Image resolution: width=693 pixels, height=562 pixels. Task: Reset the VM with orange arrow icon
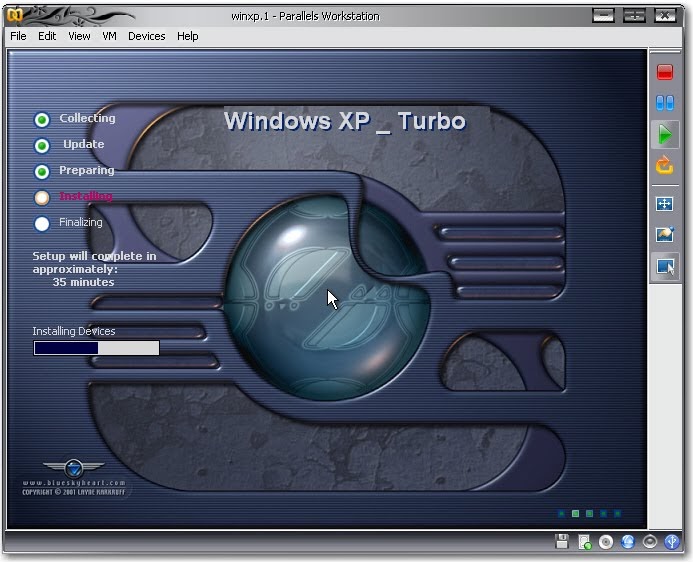(664, 166)
